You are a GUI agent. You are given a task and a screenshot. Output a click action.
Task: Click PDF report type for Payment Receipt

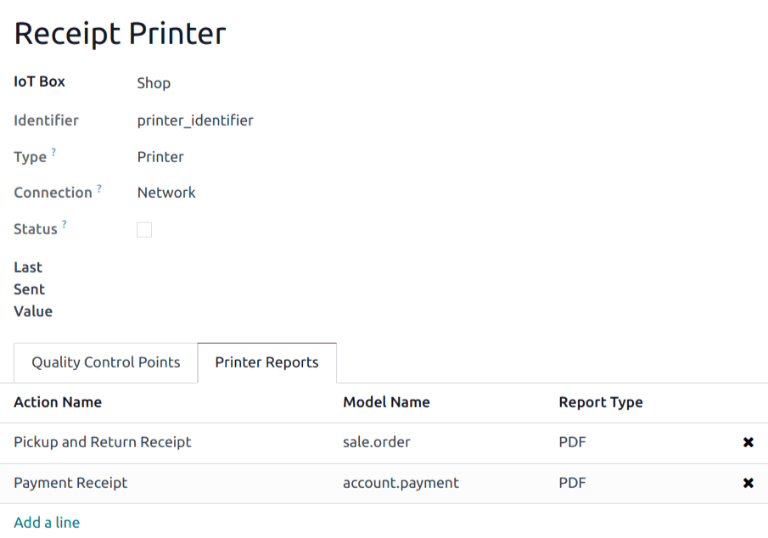(572, 483)
